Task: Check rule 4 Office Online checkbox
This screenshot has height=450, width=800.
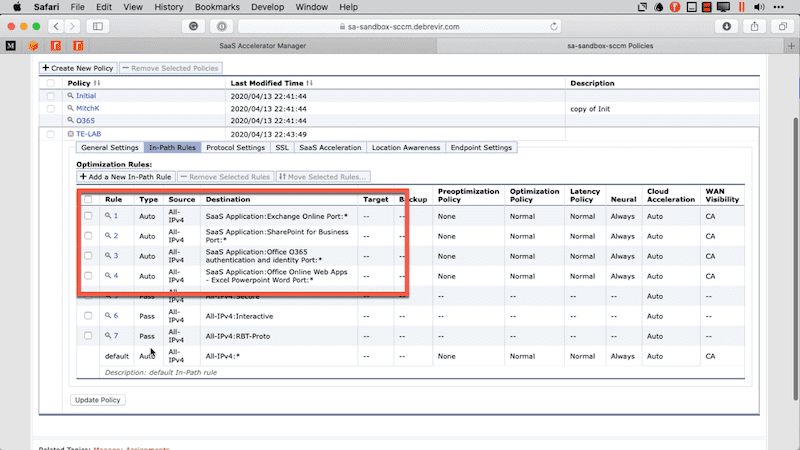Action: [88, 276]
